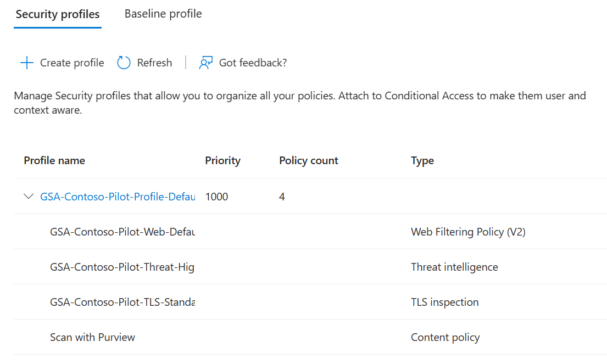Viewport: 607px width, 364px height.
Task: Click the circular Refresh icon
Action: click(x=124, y=63)
